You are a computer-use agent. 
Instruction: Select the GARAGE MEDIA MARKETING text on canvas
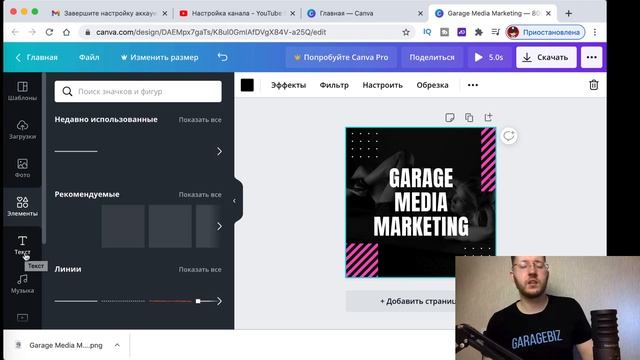click(421, 202)
